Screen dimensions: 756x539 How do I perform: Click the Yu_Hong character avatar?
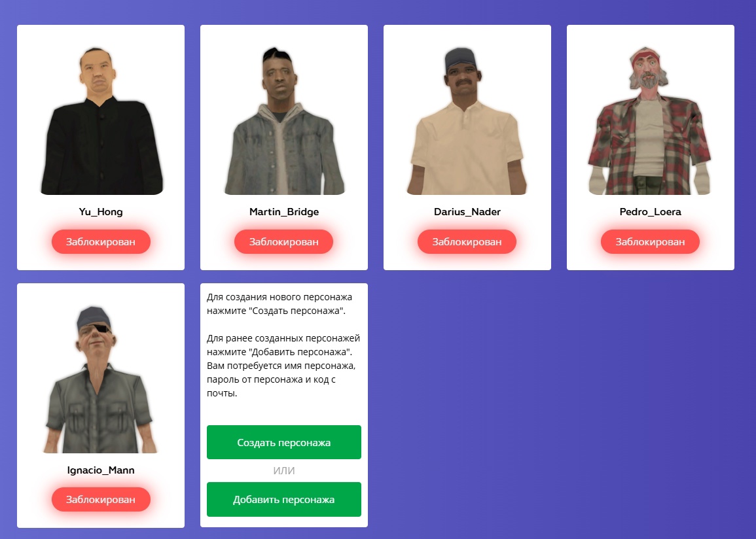[101, 120]
